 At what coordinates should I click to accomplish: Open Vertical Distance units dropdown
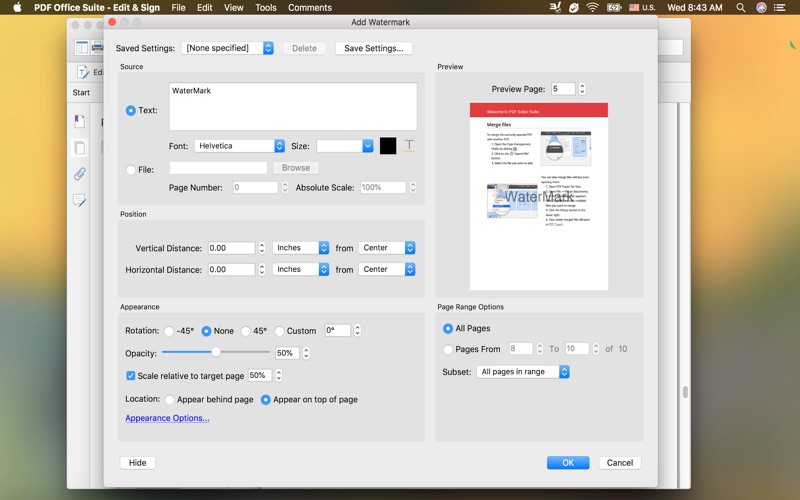[301, 248]
